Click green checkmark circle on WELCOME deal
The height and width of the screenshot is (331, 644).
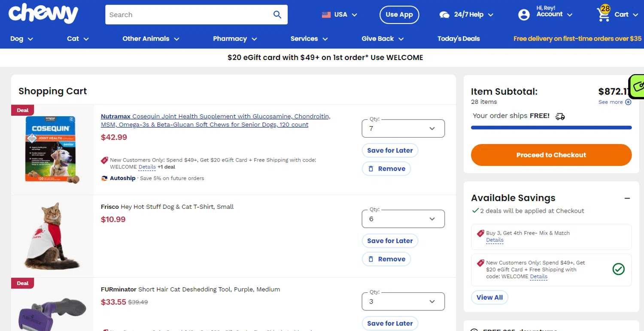(618, 269)
